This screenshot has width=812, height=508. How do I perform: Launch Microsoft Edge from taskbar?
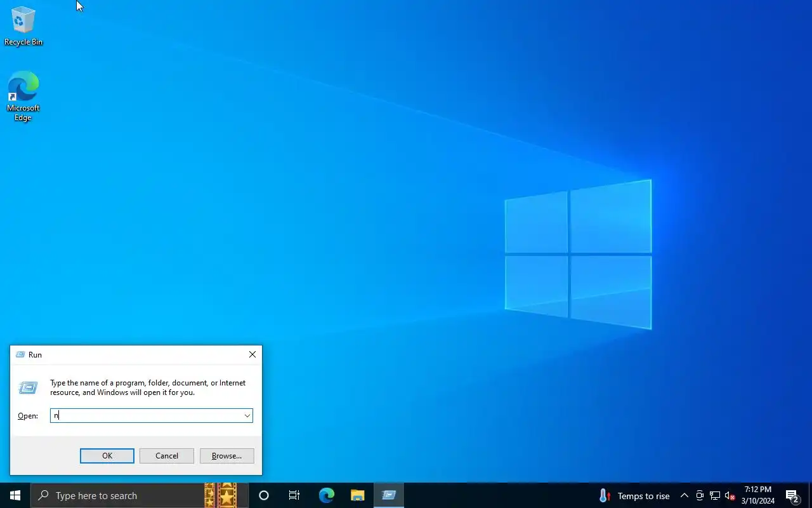pyautogui.click(x=327, y=495)
